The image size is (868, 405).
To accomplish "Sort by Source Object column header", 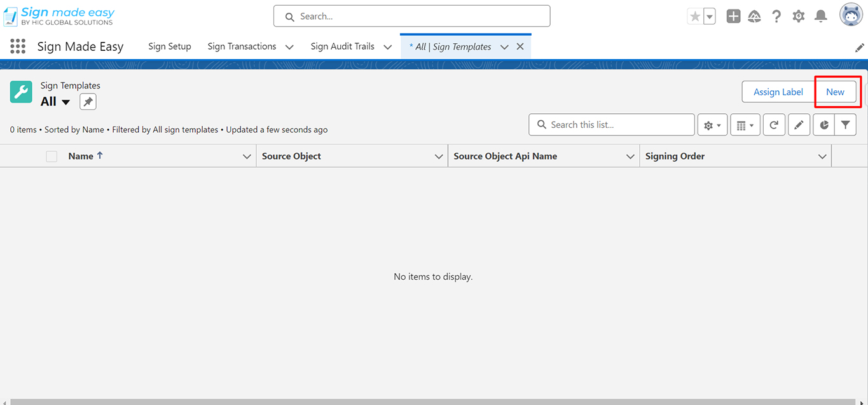I will 291,156.
